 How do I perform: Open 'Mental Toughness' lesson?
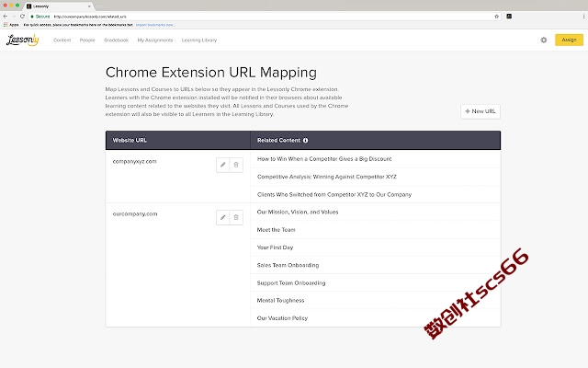tap(280, 301)
